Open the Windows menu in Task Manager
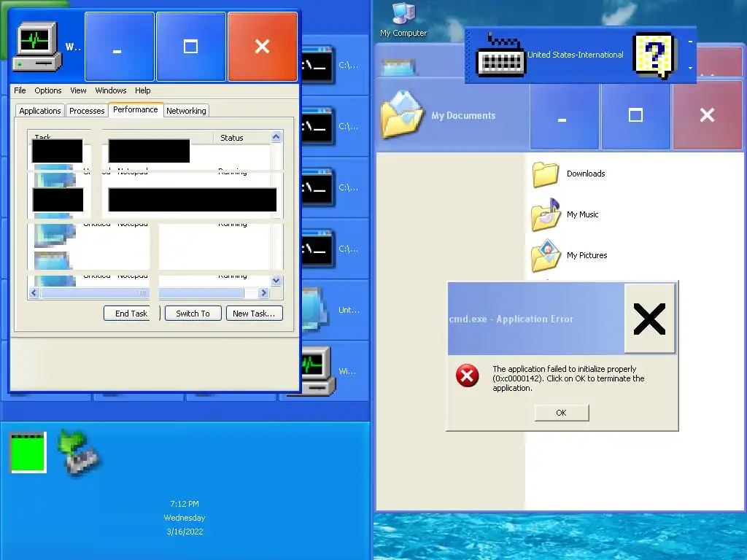747x560 pixels. point(111,90)
